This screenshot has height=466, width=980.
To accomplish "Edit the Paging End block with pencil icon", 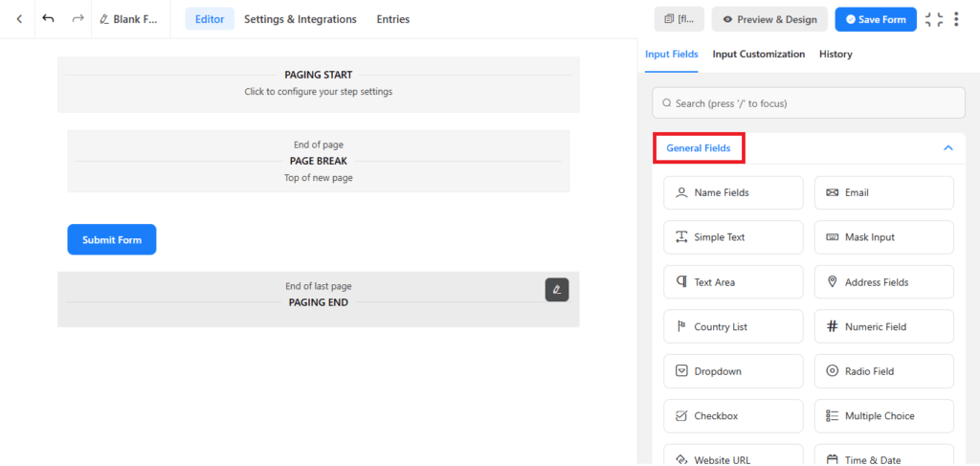I will pos(557,290).
